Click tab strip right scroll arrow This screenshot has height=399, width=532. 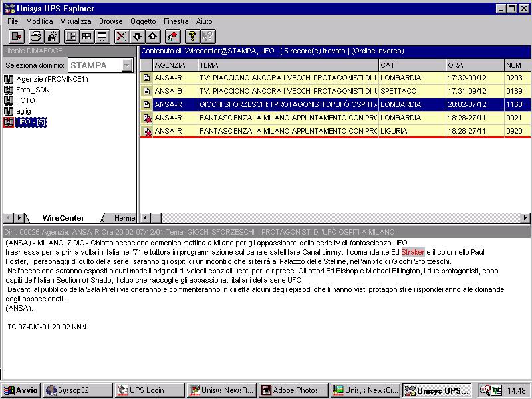(x=19, y=218)
